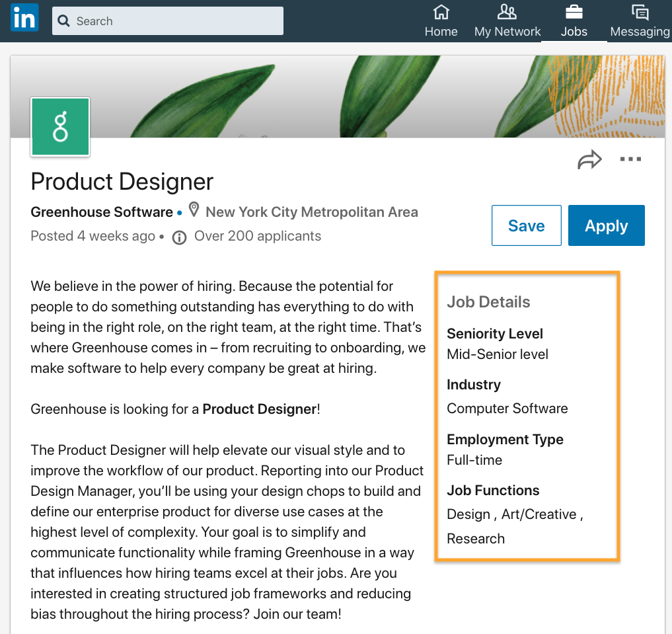Click the LinkedIn logo icon
The height and width of the screenshot is (634, 672).
coord(24,18)
